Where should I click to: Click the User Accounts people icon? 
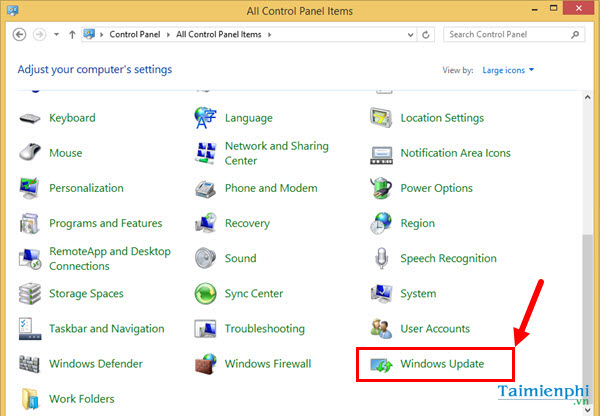[381, 329]
